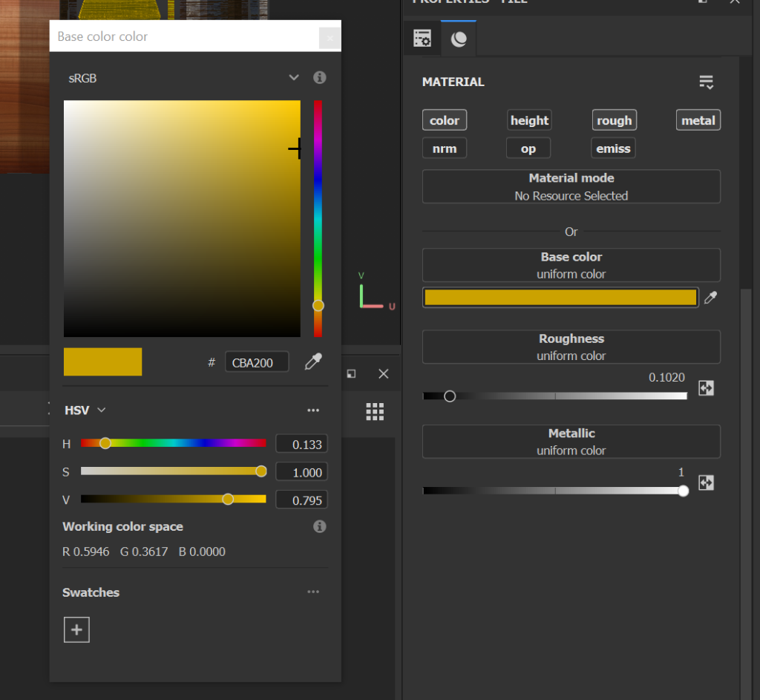Click the Working color space info icon
Screen dimensions: 760x700
(320, 526)
